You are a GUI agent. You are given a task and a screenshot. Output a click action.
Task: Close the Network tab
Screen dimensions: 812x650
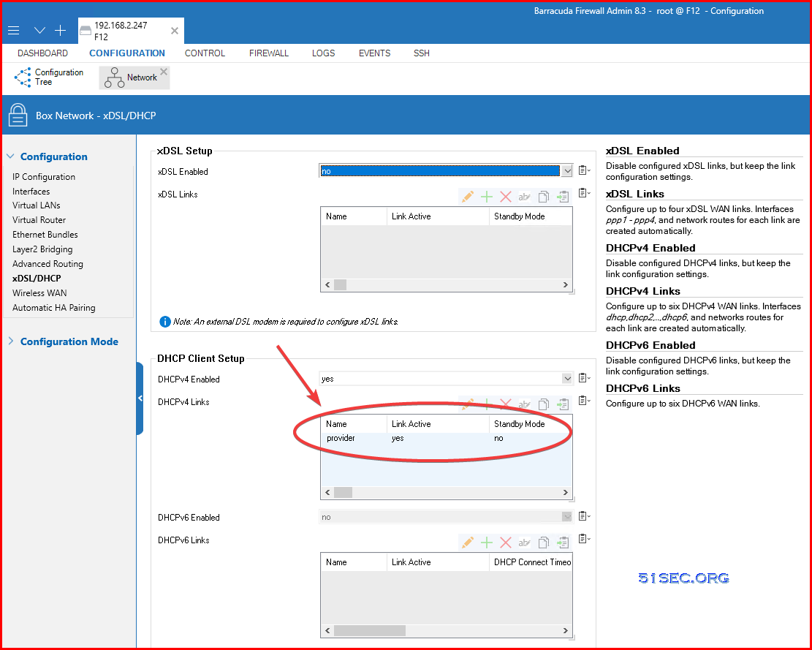pos(164,72)
